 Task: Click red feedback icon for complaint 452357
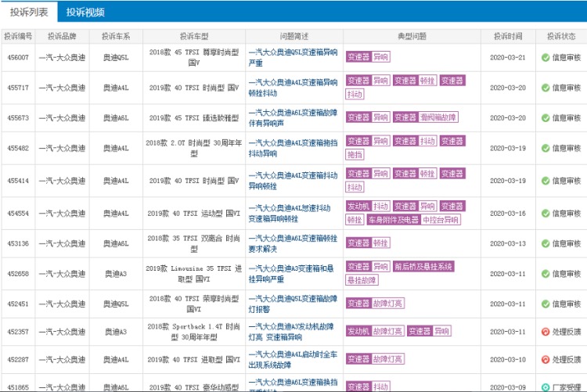[546, 332]
